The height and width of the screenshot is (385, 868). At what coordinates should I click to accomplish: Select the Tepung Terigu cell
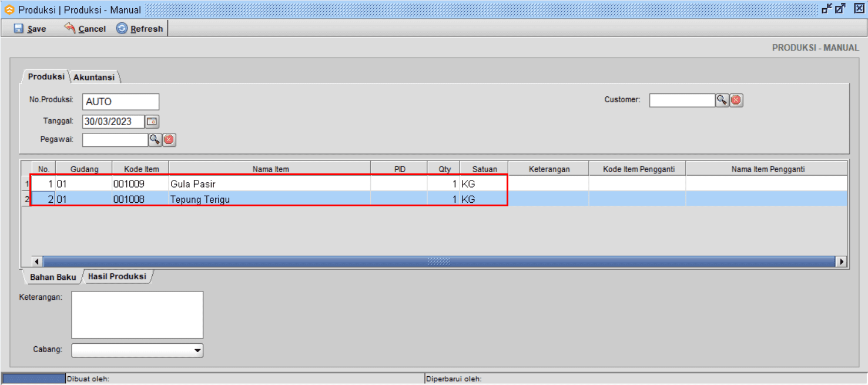pos(270,199)
